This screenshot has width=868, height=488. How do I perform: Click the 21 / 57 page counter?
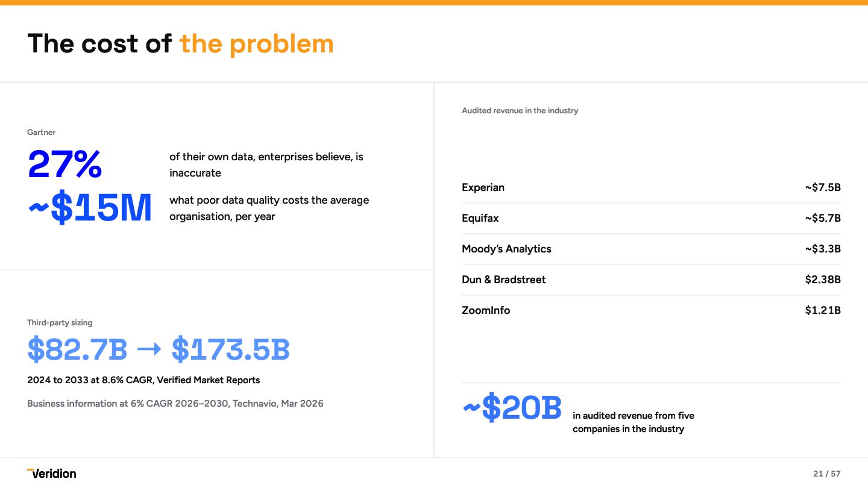pyautogui.click(x=826, y=474)
